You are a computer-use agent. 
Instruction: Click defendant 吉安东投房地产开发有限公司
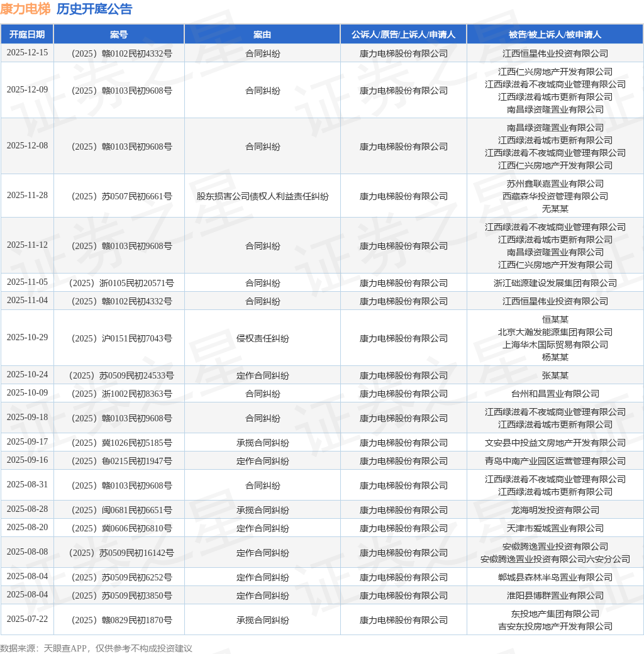[x=555, y=626]
